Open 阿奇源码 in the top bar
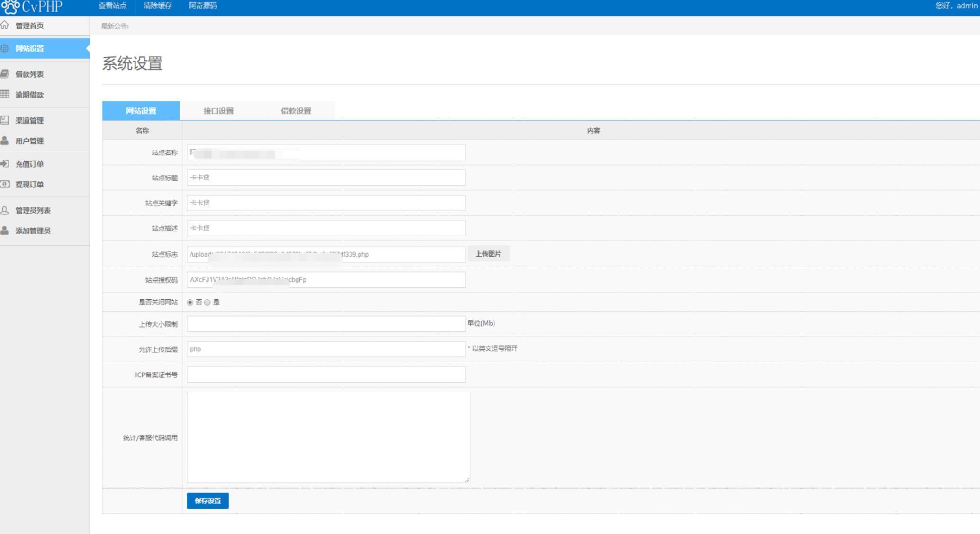The height and width of the screenshot is (534, 980). pyautogui.click(x=203, y=6)
